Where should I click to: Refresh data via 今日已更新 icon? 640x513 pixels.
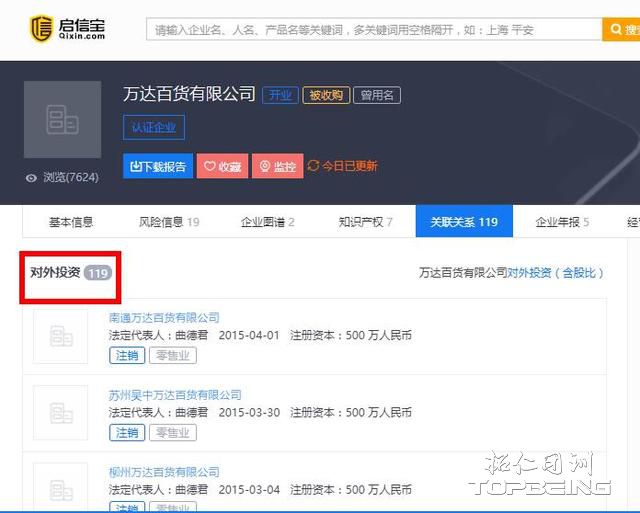(313, 166)
